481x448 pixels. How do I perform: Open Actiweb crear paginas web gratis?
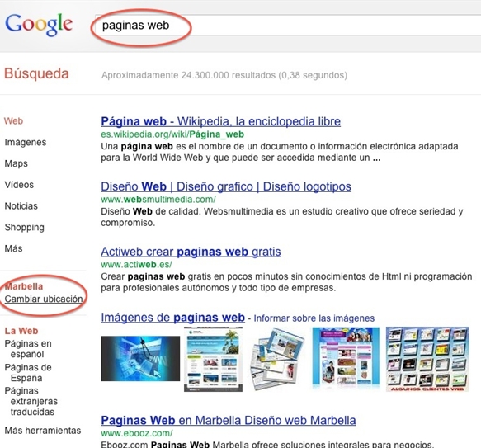tap(191, 252)
